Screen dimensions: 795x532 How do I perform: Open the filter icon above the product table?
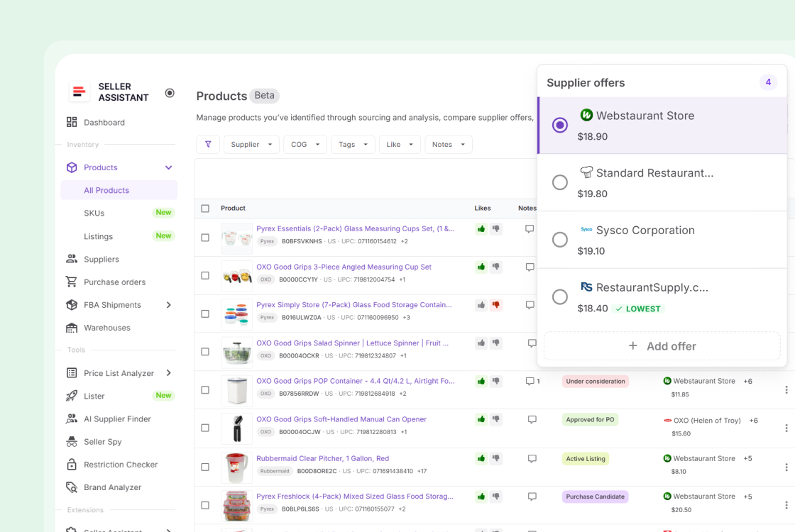208,144
